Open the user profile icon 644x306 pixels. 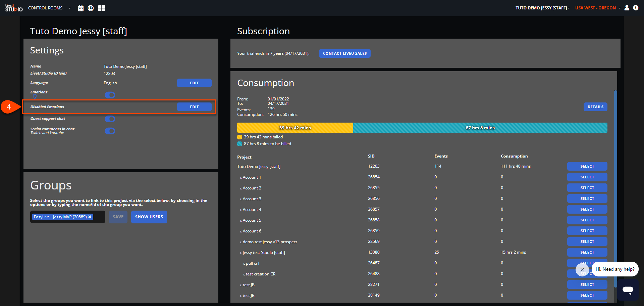click(627, 8)
